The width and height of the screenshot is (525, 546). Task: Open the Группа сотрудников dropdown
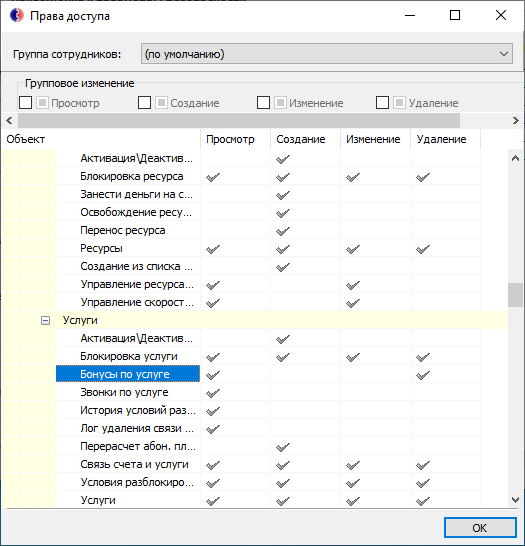tap(327, 54)
